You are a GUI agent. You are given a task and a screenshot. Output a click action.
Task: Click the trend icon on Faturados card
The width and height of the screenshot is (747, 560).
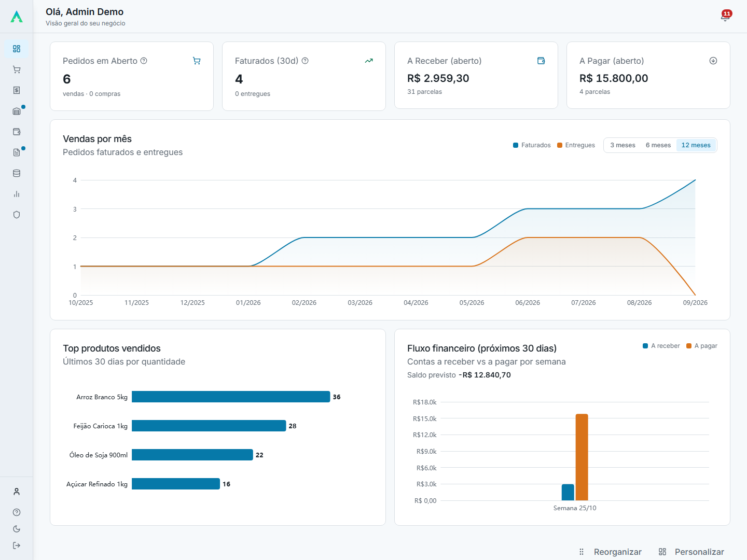click(x=369, y=61)
